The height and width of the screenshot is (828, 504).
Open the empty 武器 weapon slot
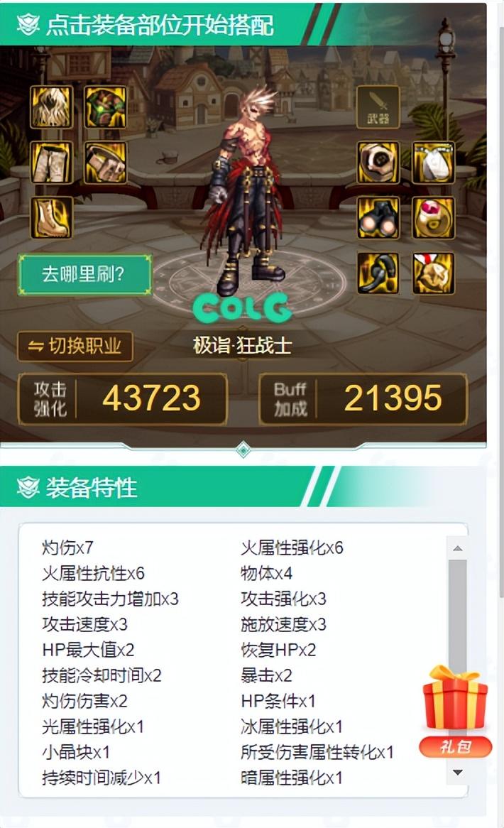(x=378, y=108)
